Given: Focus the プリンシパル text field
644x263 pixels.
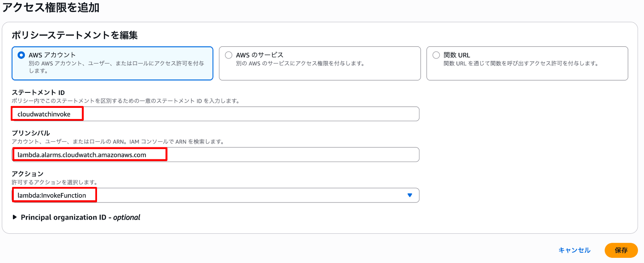Looking at the screenshot, I should coord(215,155).
